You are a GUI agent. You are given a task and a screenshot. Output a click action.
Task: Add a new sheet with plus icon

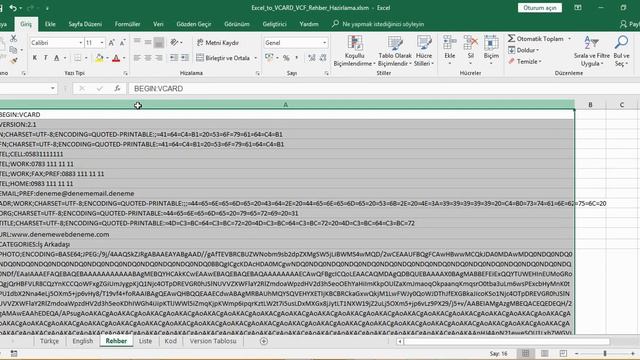[264, 341]
